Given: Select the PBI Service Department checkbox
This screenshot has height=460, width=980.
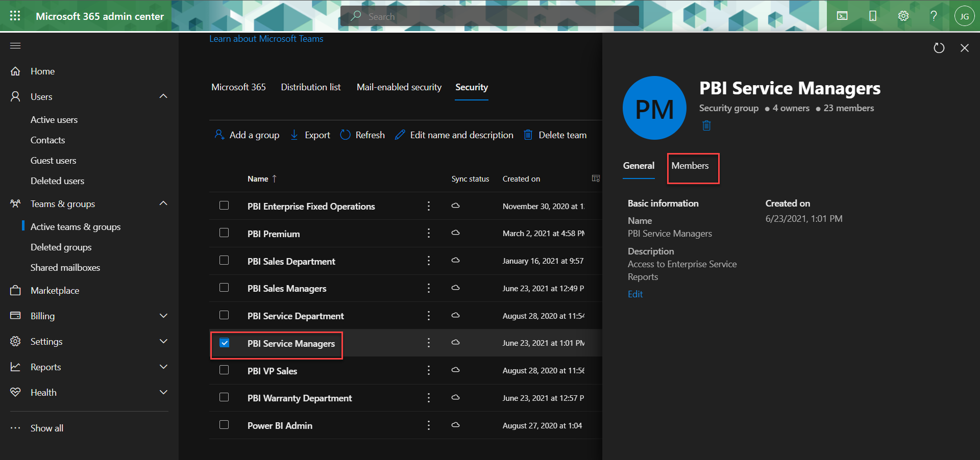Looking at the screenshot, I should (x=224, y=315).
